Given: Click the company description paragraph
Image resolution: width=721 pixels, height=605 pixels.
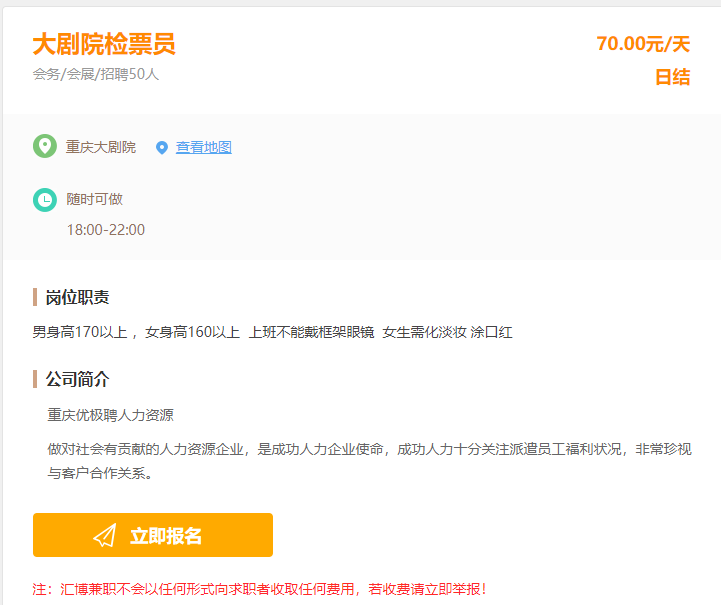Looking at the screenshot, I should point(369,461).
